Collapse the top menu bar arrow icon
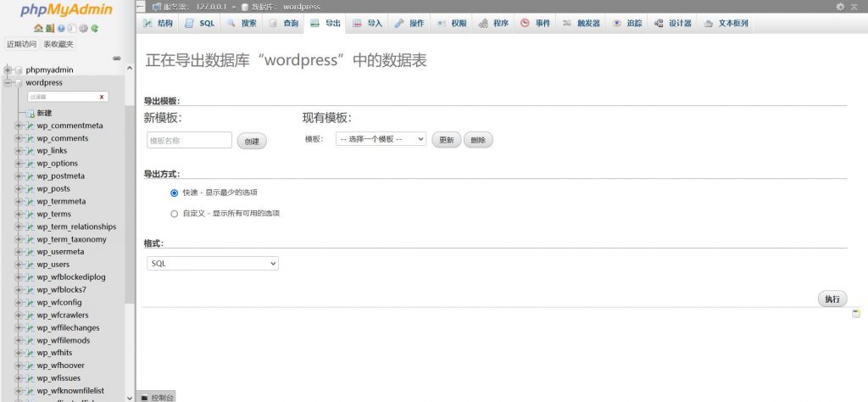Screen dimensions: 868x402 [x=854, y=7]
